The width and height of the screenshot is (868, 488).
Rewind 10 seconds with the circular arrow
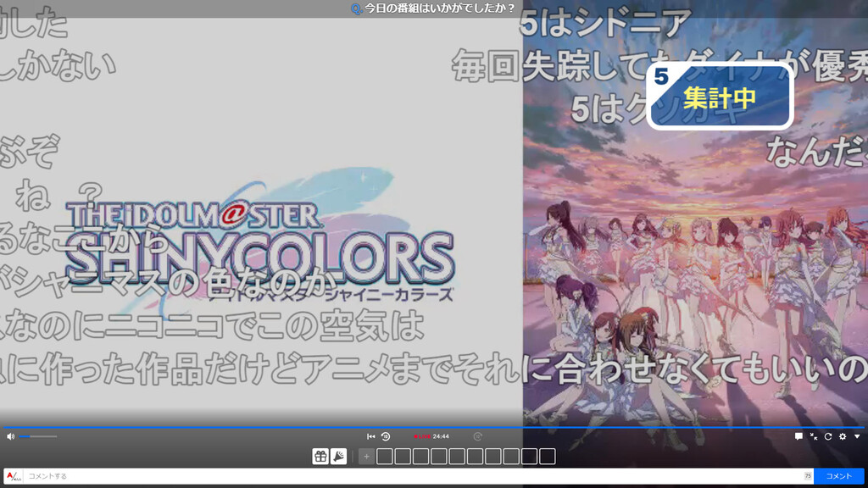point(386,436)
